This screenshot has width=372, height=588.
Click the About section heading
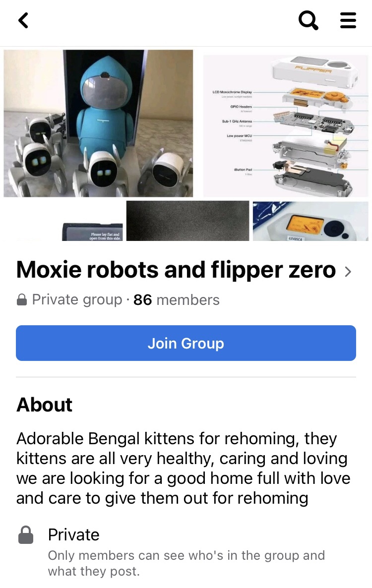44,405
